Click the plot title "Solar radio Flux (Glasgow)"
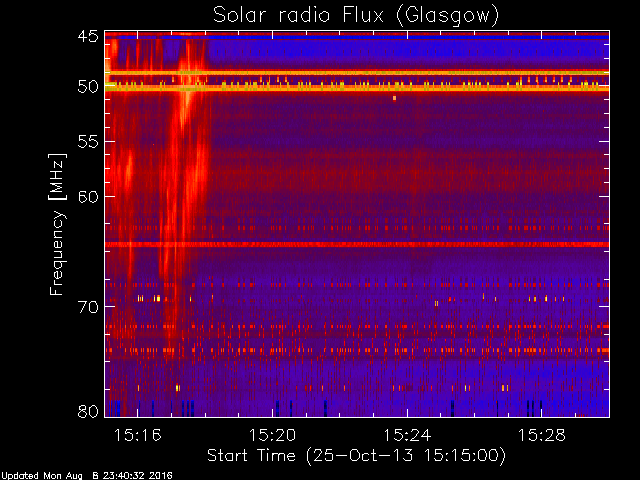Image resolution: width=640 pixels, height=480 pixels. [356, 16]
